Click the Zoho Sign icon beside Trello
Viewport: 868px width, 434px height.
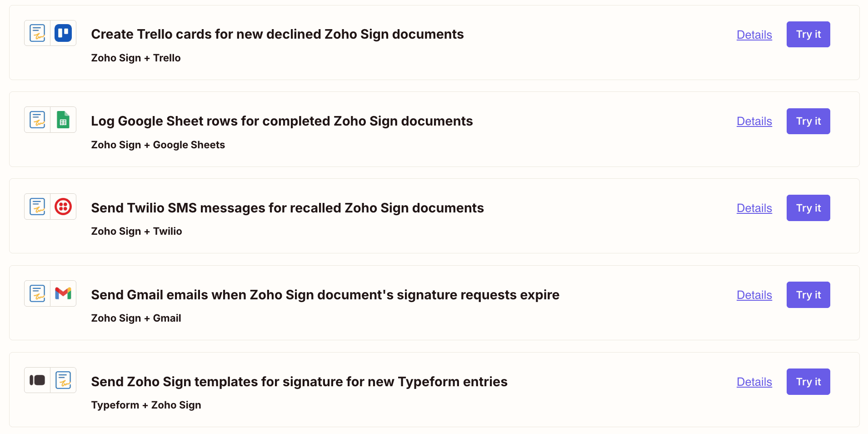[37, 33]
